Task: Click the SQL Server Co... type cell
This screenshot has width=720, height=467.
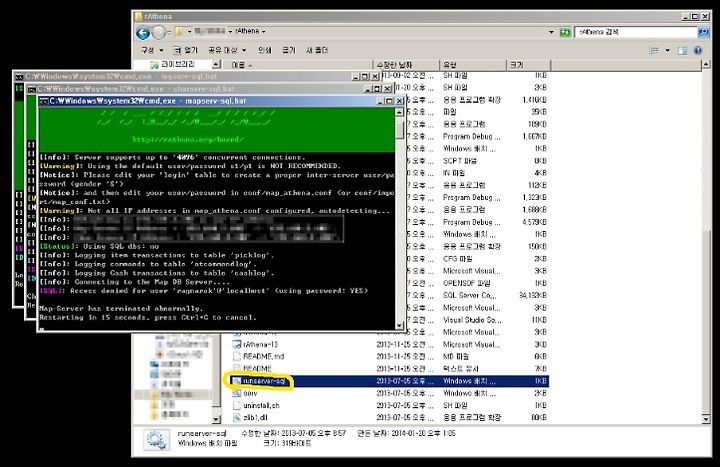Action: click(x=470, y=295)
